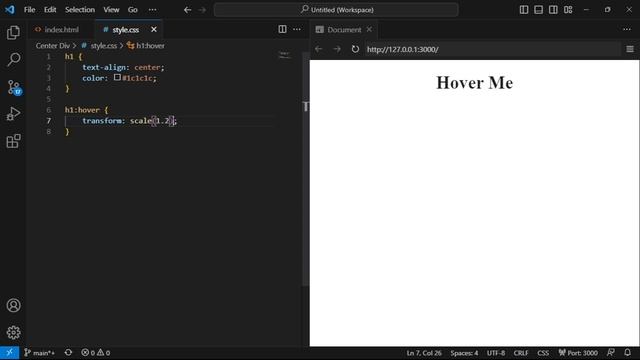Open Customize Layout icon

[x=568, y=9]
